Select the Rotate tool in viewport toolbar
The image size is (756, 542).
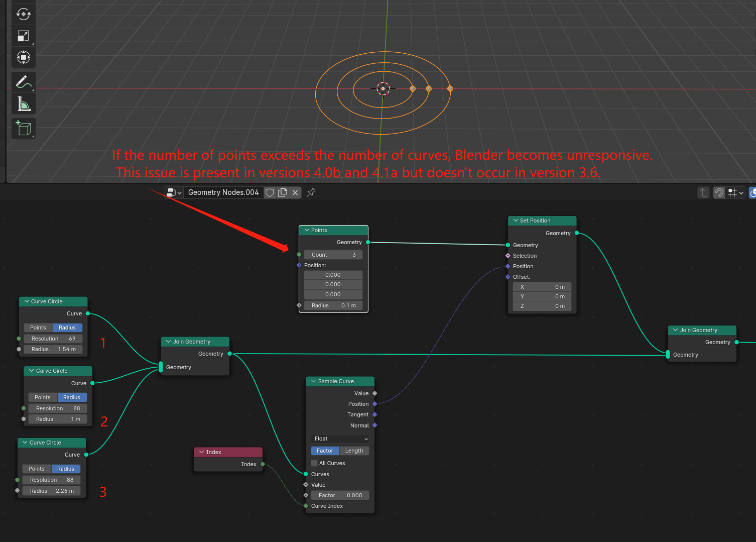click(x=24, y=14)
